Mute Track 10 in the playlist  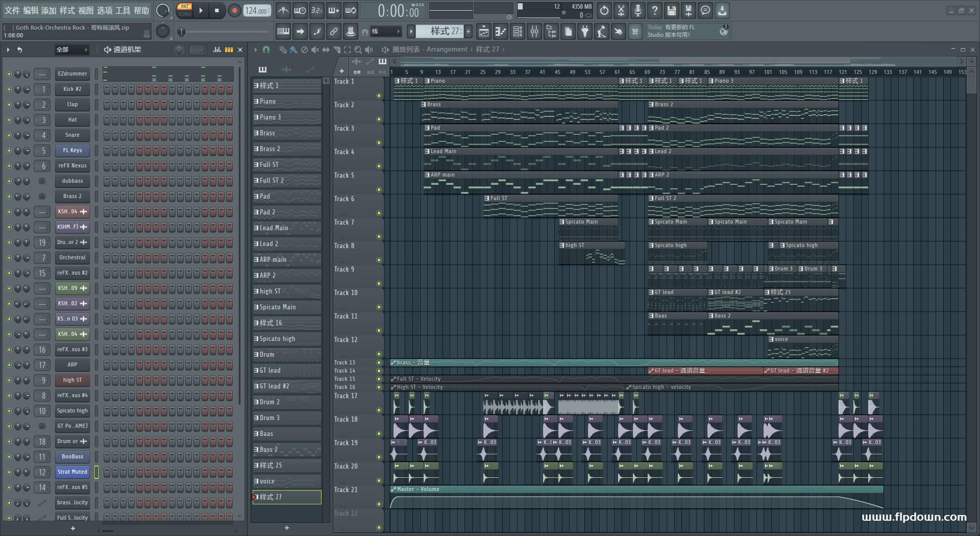[x=379, y=307]
